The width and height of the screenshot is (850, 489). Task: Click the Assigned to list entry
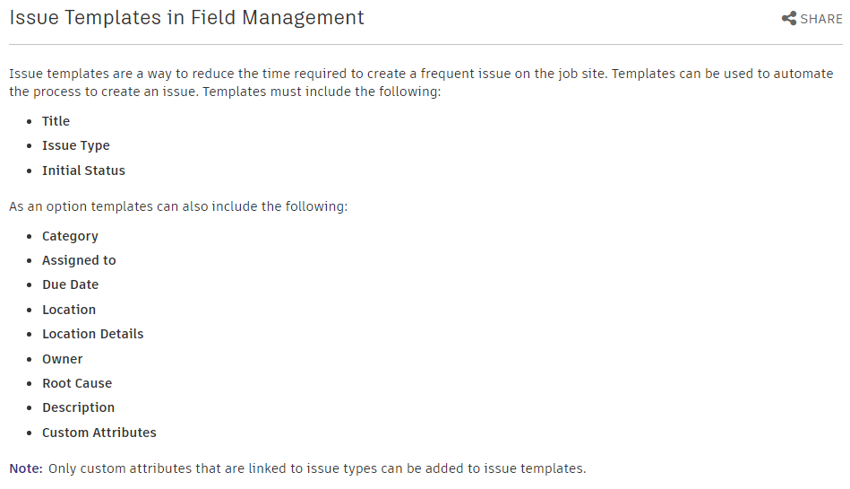[x=79, y=260]
